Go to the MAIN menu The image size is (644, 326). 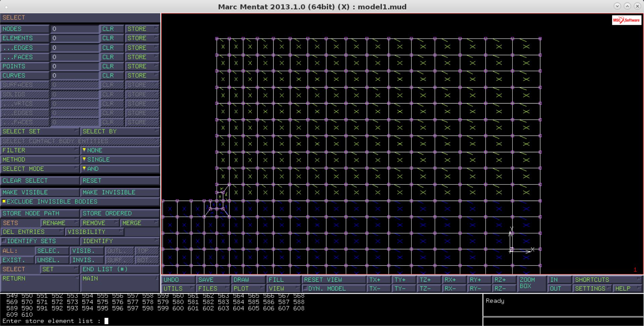coord(120,283)
